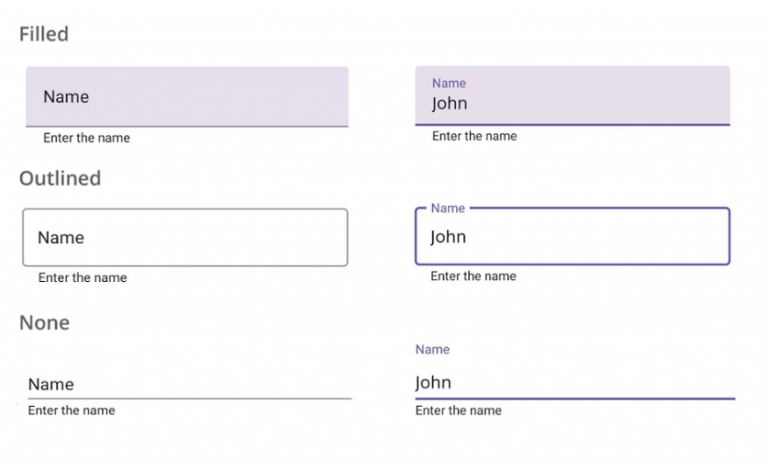The height and width of the screenshot is (462, 768).
Task: Click helper text below the Filled John field
Action: (474, 136)
